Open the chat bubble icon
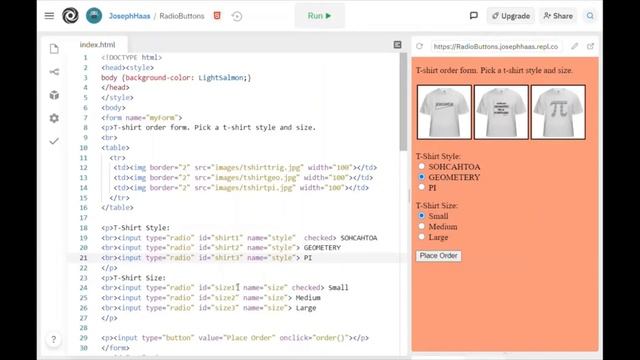Viewport: 640px width, 360px height. pyautogui.click(x=473, y=16)
